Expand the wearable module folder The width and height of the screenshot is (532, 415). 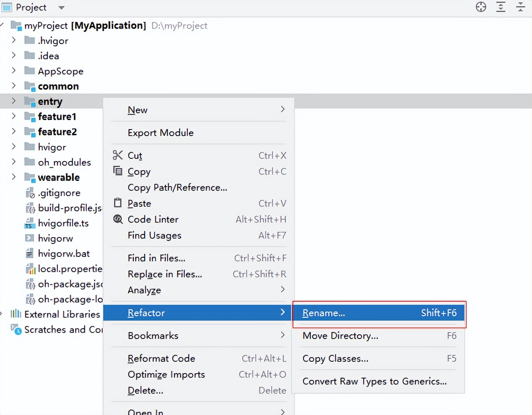point(14,177)
